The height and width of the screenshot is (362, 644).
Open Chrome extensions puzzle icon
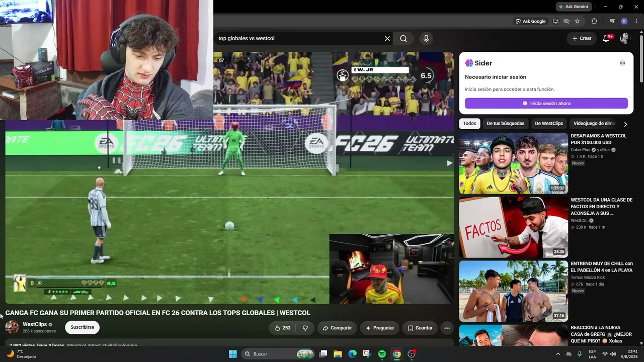[594, 21]
